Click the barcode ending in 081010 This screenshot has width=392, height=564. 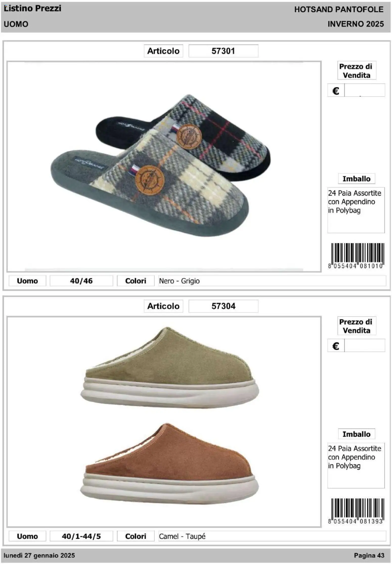[356, 256]
